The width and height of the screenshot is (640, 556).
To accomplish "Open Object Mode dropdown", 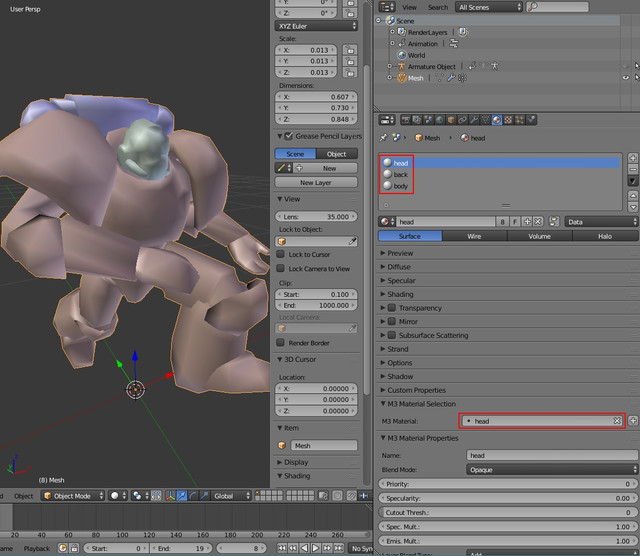I will [73, 496].
